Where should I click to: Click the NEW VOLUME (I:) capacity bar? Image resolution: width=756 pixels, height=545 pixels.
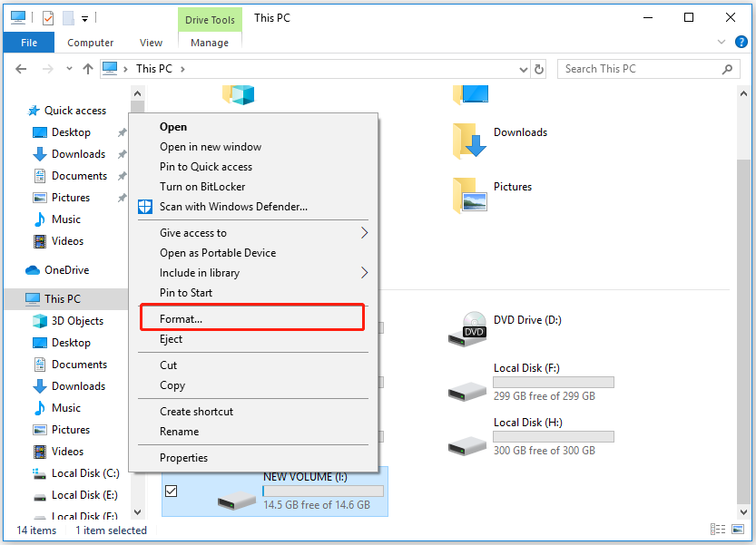(323, 491)
